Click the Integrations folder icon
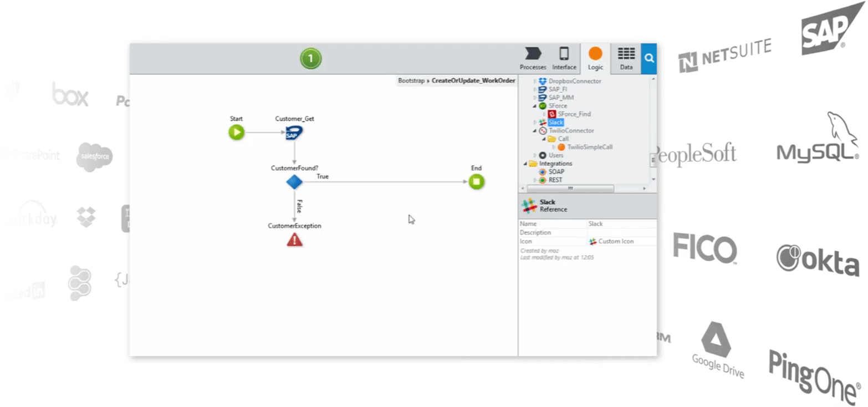Viewport: 868px width, 407px height. coord(533,164)
